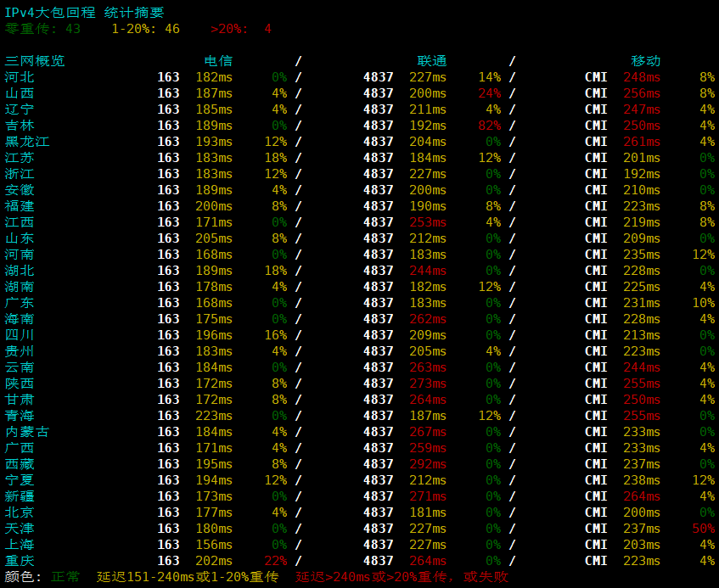Viewport: 719px width, 588px height.
Task: Click red 248ms mobile latency for 河北
Action: [642, 77]
